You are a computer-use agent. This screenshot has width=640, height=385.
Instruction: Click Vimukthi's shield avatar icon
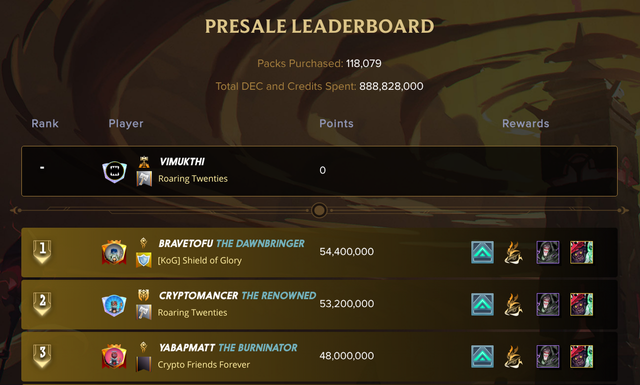pos(114,171)
